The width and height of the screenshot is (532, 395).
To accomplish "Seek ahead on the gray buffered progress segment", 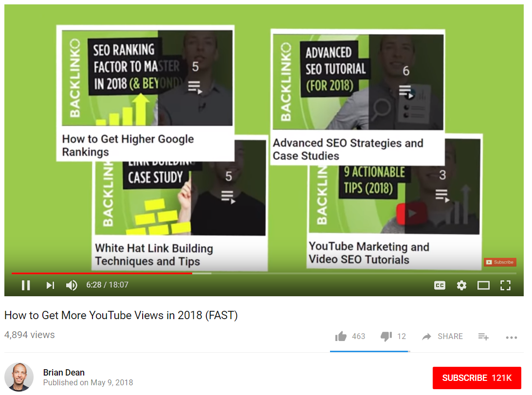I will coord(202,273).
